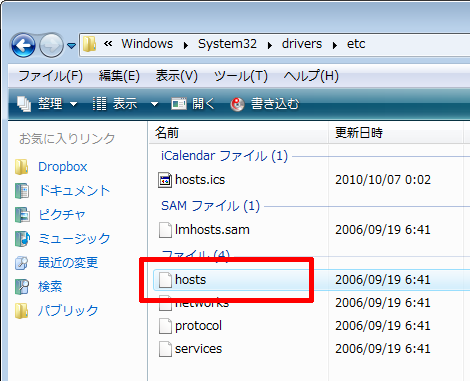Open the 整理 dropdown arrow

(x=74, y=104)
